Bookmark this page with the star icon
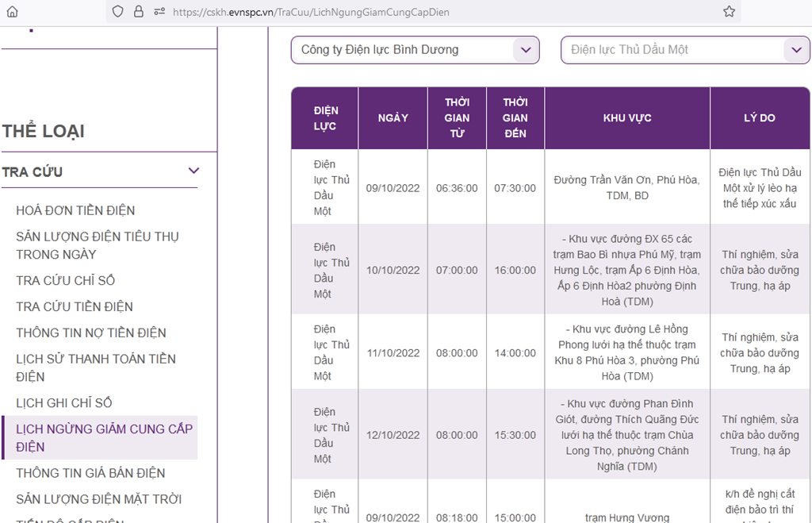Screen dimensions: 812x523 tap(730, 11)
